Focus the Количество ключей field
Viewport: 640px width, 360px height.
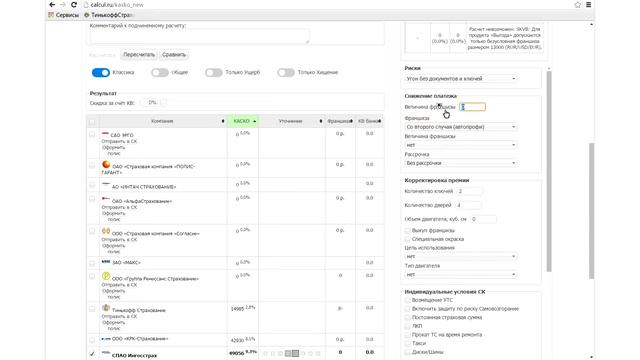pyautogui.click(x=469, y=191)
